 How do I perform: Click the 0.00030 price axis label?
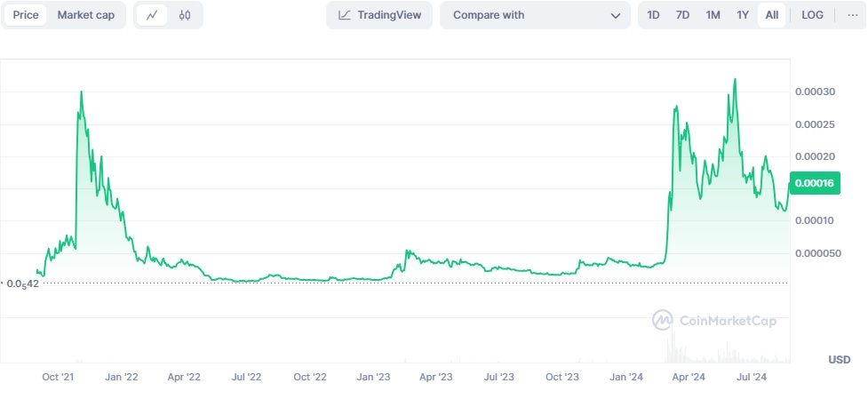815,92
